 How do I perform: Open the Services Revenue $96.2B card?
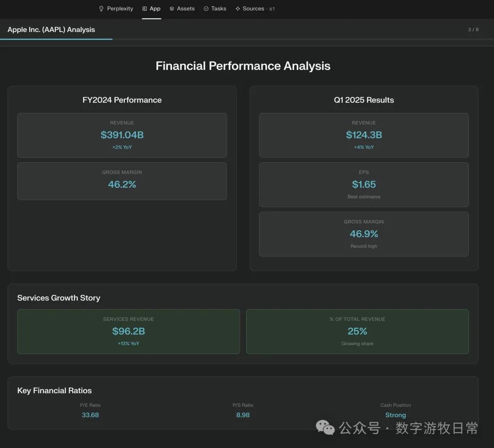pos(129,331)
